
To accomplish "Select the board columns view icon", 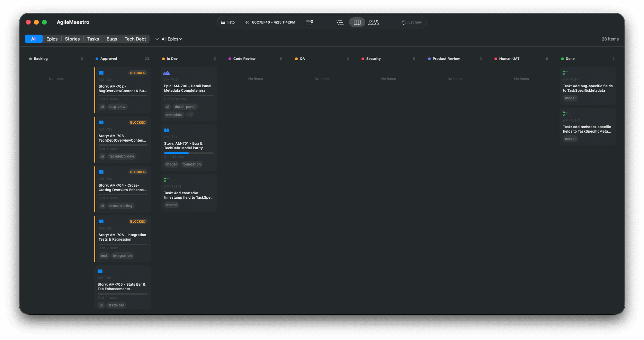I will (357, 22).
